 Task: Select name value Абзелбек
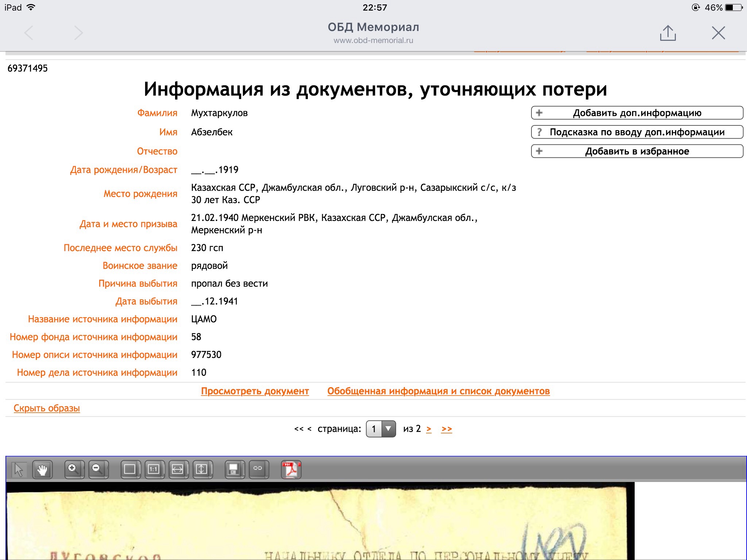[x=212, y=132]
